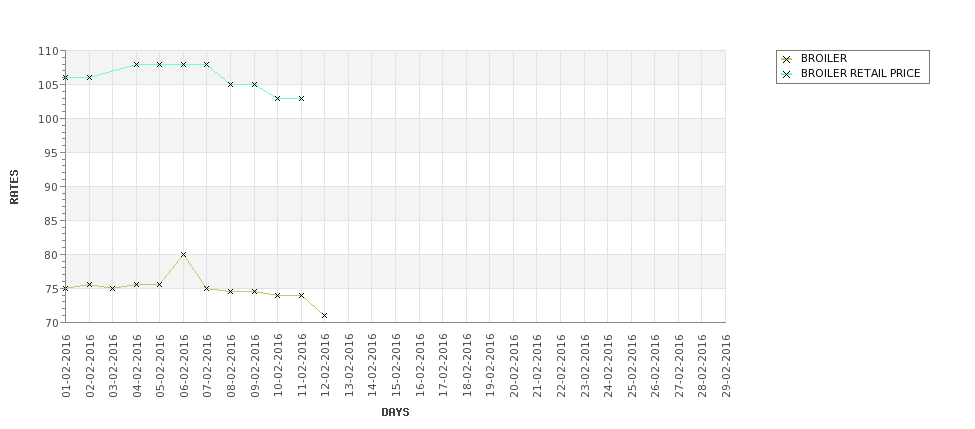975x429 pixels.
Task: Click retail price data point on 02-02-2016
Action: (90, 78)
